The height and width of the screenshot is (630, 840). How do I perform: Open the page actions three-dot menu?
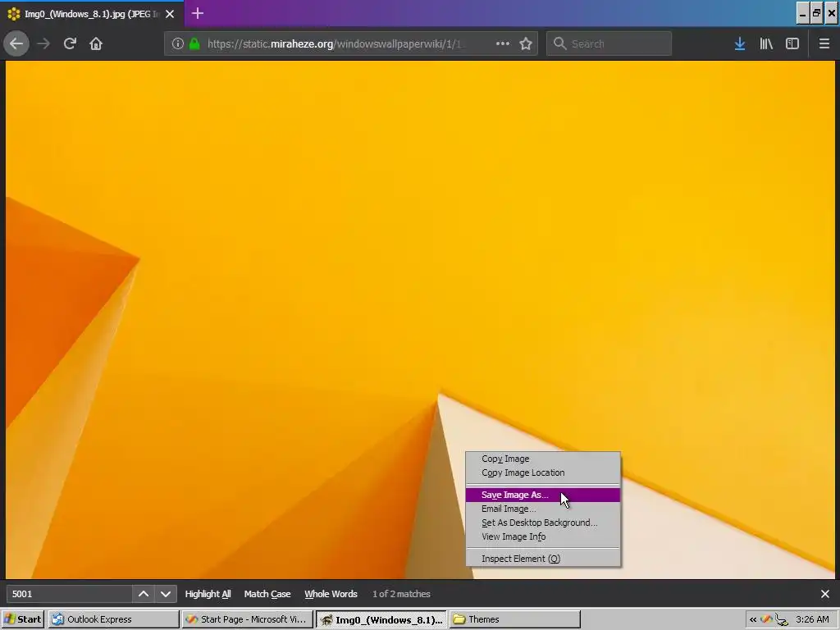point(503,43)
